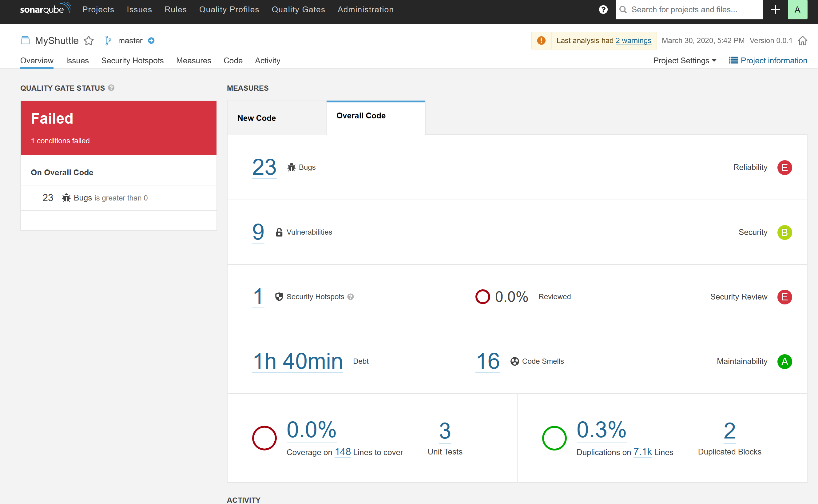
Task: Switch to the Measures tab
Action: coord(194,61)
